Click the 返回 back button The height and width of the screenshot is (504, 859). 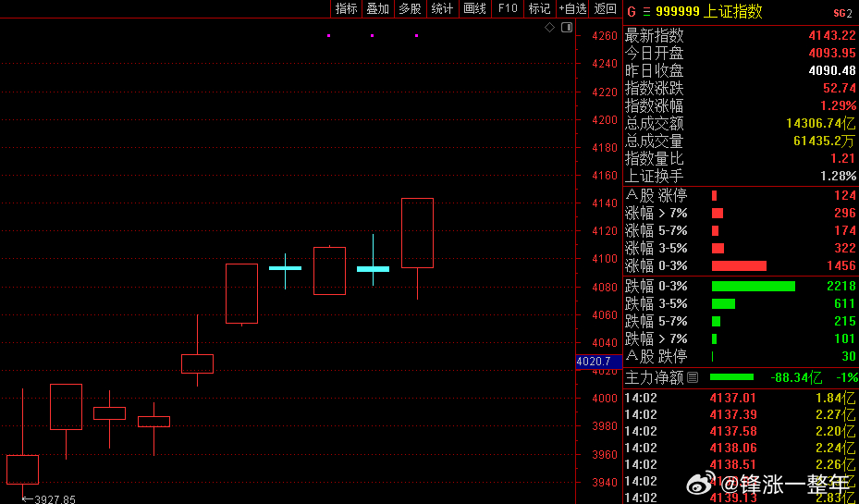tap(606, 8)
